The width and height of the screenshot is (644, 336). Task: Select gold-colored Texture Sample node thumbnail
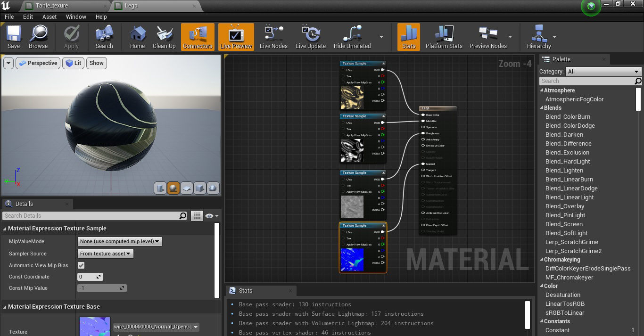[352, 98]
